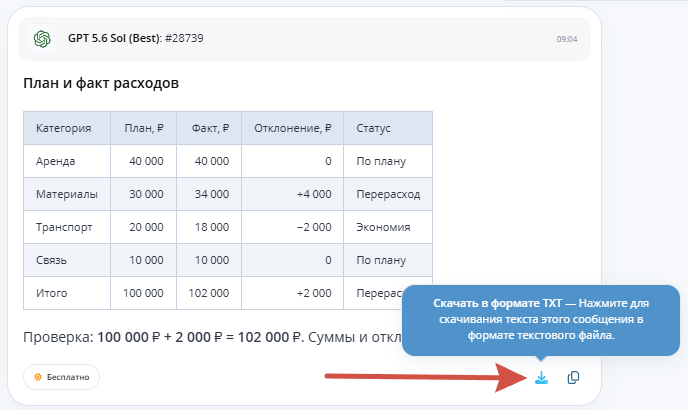Click the sun icon in Бесплатно badge
688x410 pixels.
point(38,377)
